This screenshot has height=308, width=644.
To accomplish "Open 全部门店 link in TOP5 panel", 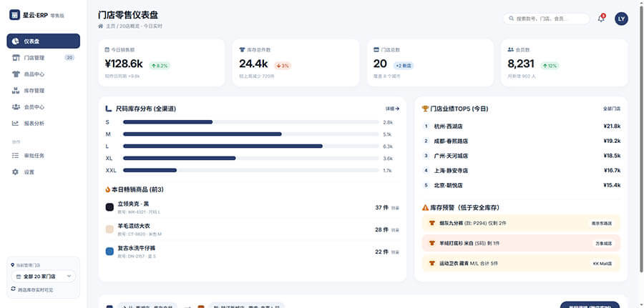I will point(611,109).
